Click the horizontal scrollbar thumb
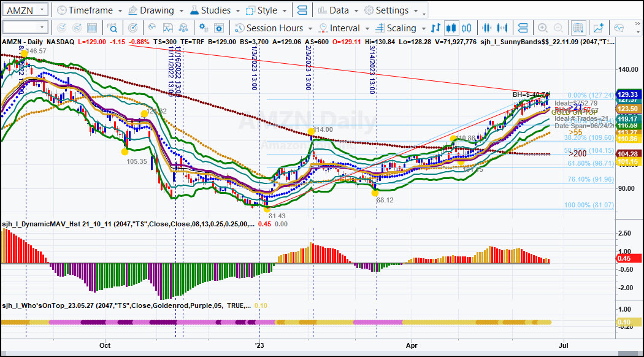The width and height of the screenshot is (644, 357). (629, 354)
